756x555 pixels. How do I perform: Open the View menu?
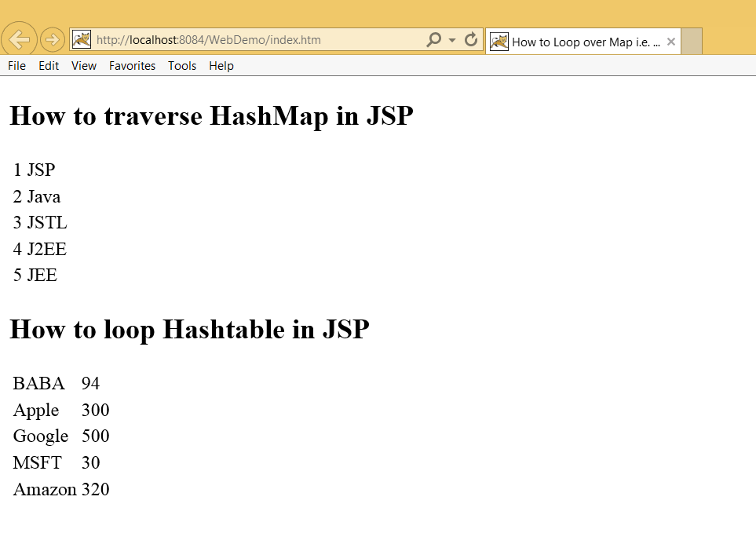click(x=84, y=66)
